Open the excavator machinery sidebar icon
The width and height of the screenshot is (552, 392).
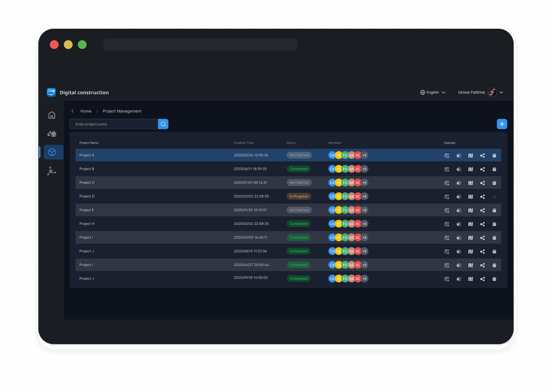coord(52,134)
